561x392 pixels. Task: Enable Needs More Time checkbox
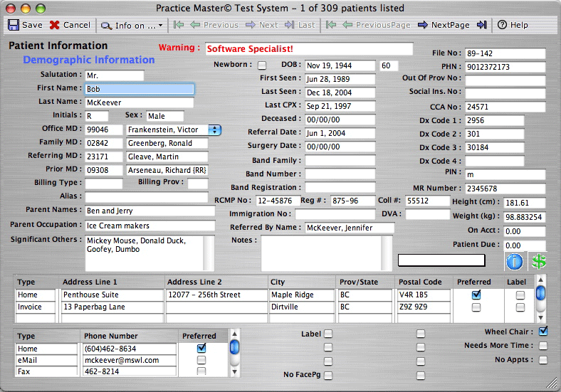[x=543, y=346]
